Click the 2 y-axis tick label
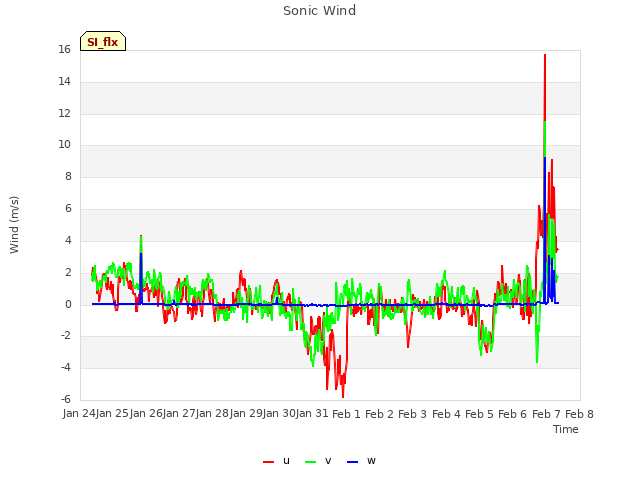 pos(68,272)
